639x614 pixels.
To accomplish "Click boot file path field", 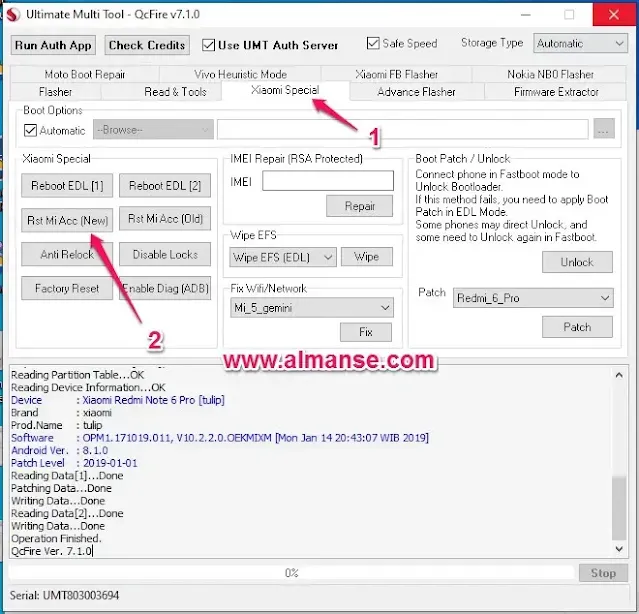I will coord(403,130).
